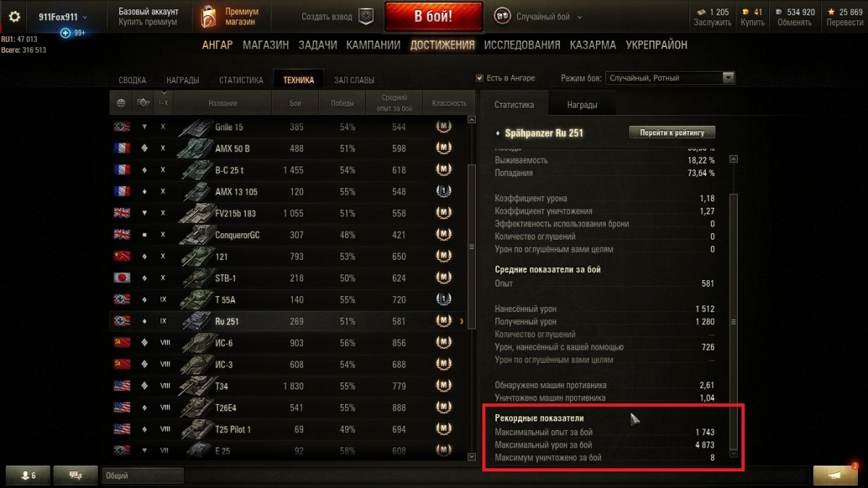Toggle the Есть в Ангаре checkbox
The image size is (868, 488).
480,78
